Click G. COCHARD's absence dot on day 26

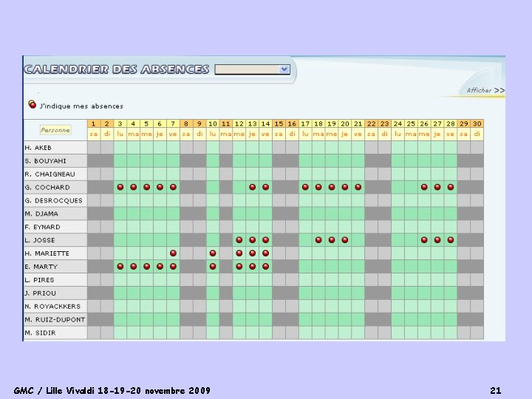(424, 187)
